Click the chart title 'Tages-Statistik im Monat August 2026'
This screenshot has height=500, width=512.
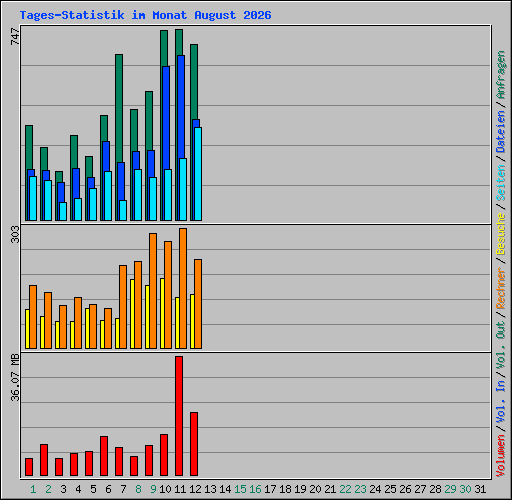tap(145, 15)
